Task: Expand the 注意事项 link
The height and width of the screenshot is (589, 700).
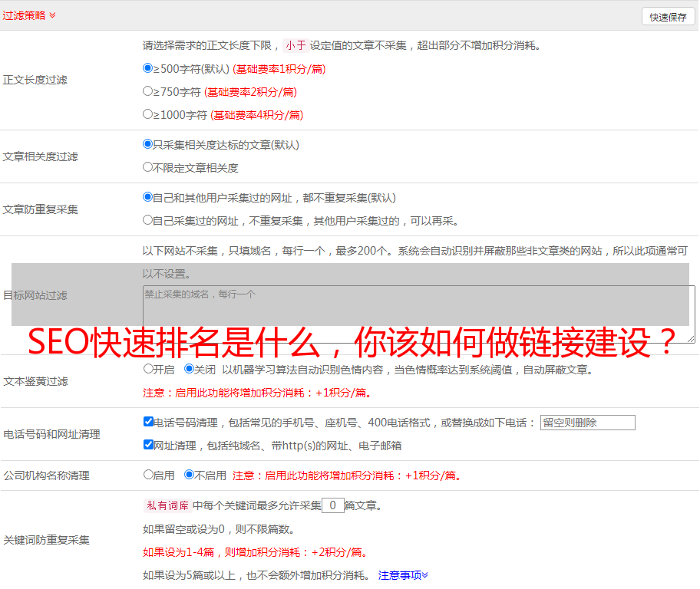Action: [402, 574]
